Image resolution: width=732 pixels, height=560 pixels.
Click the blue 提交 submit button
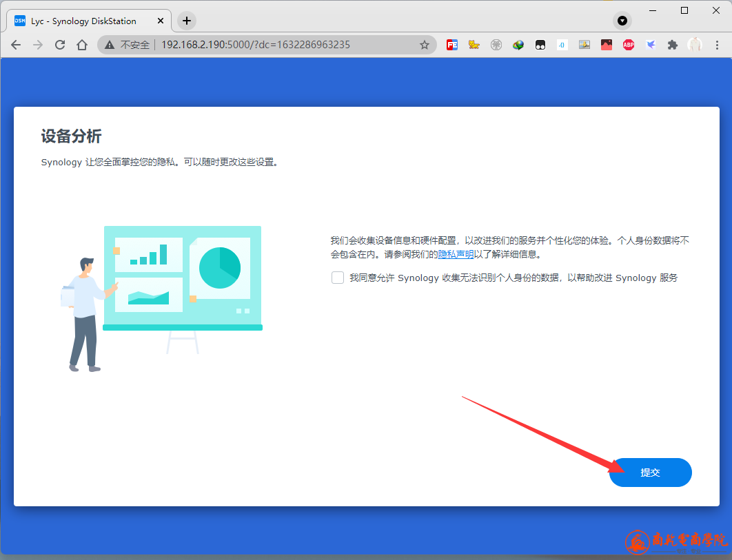650,473
